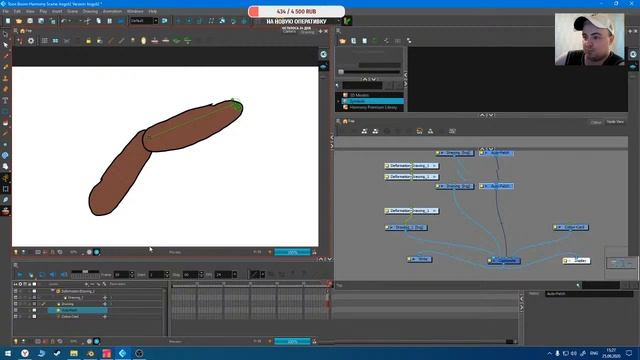The height and width of the screenshot is (360, 640).
Task: Toggle enable checkbox on Colour-Card layer
Action: [16, 316]
